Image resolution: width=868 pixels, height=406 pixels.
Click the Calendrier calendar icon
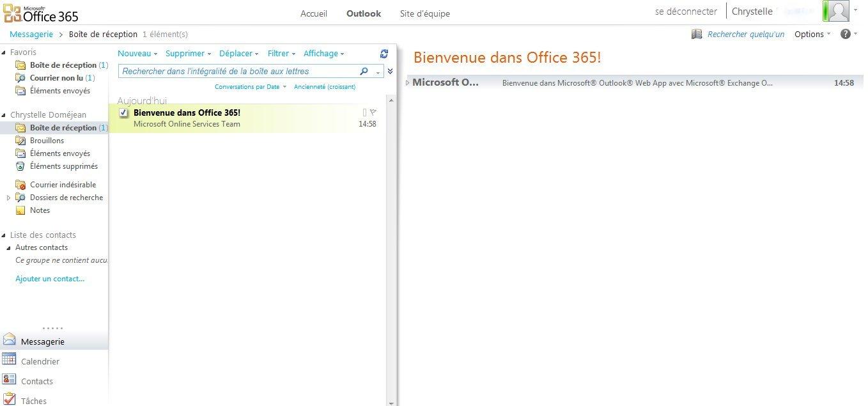pyautogui.click(x=9, y=359)
